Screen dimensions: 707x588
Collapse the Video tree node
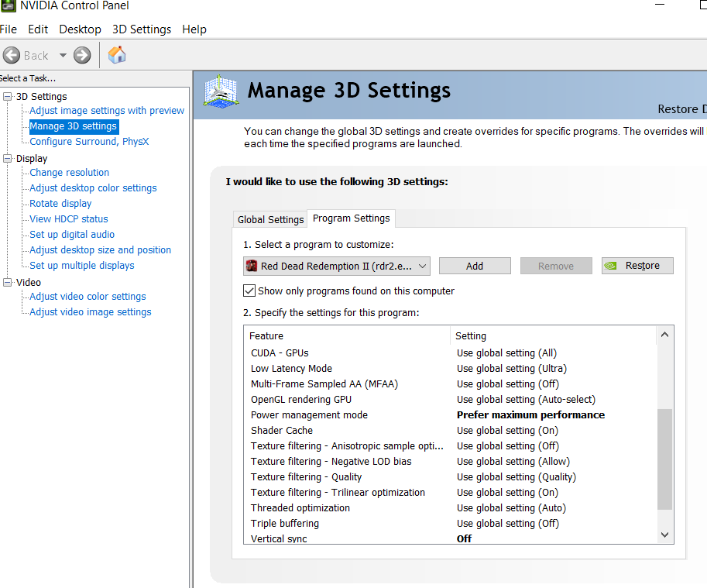7,282
